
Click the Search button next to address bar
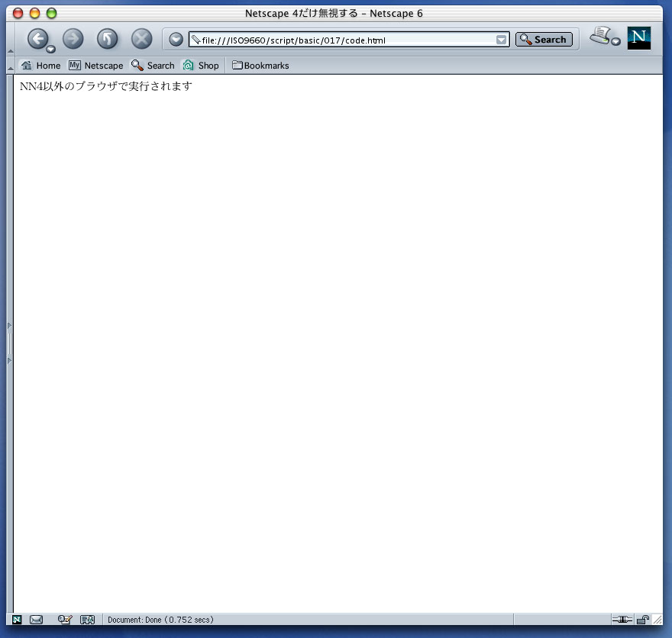[x=544, y=40]
